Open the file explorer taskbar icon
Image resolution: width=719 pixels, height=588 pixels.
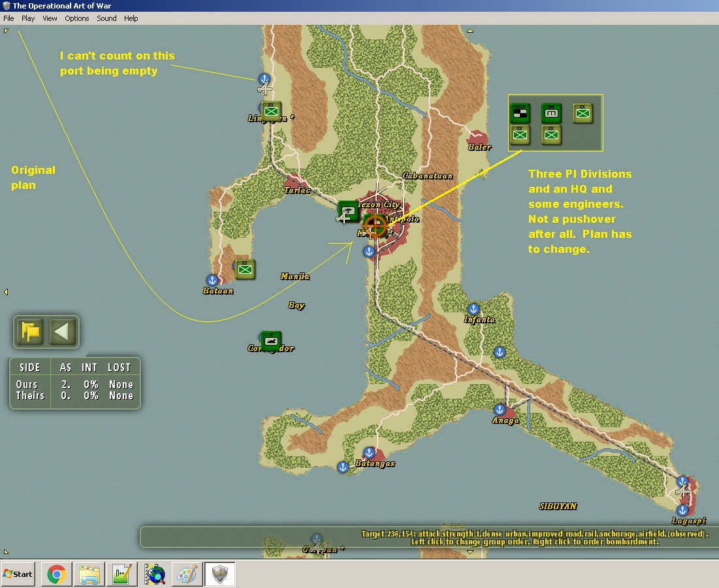click(89, 574)
